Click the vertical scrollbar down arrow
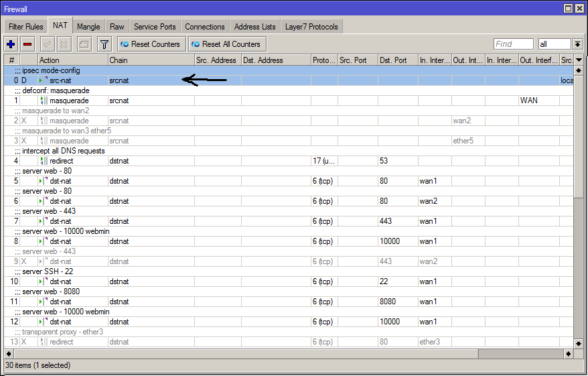This screenshot has width=588, height=376. 579,343
